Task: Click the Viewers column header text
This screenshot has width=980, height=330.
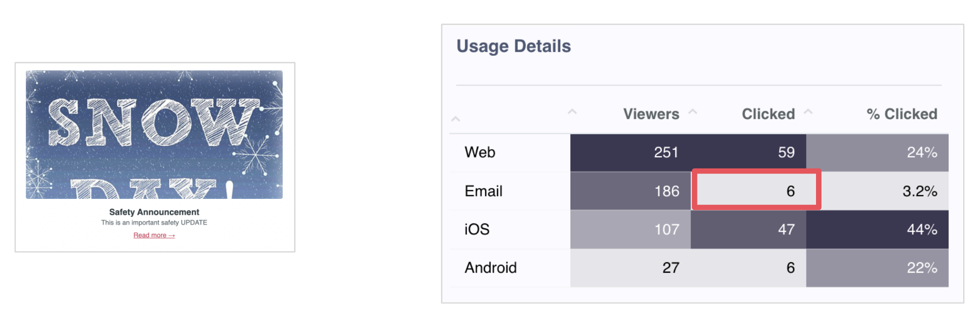Action: tap(651, 114)
